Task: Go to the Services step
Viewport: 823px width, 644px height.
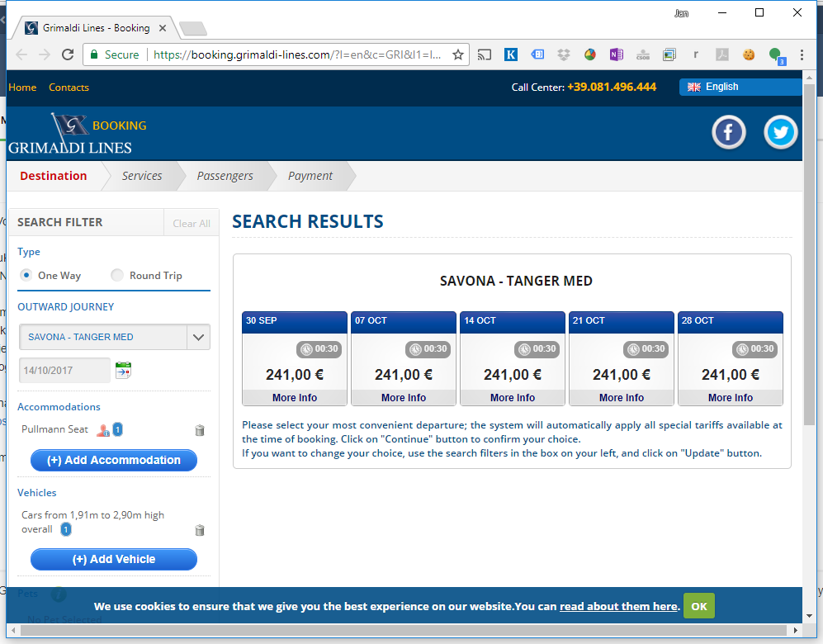Action: 142,176
